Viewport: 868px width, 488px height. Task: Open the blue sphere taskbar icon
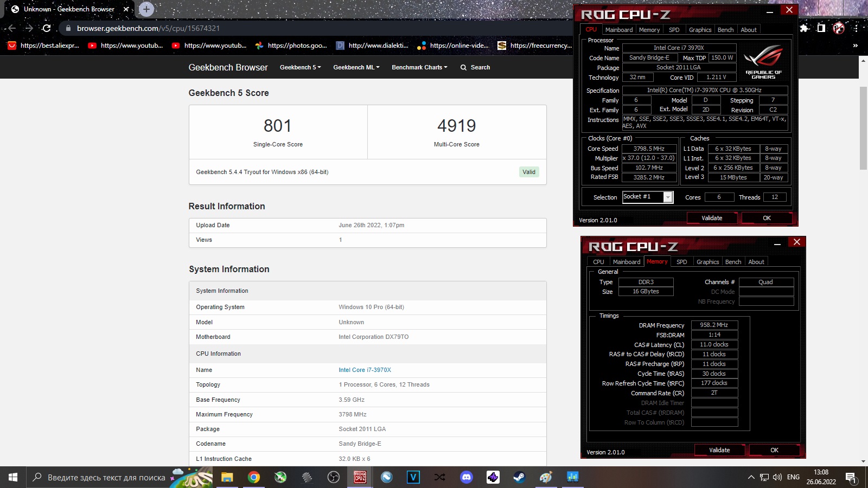coord(387,477)
